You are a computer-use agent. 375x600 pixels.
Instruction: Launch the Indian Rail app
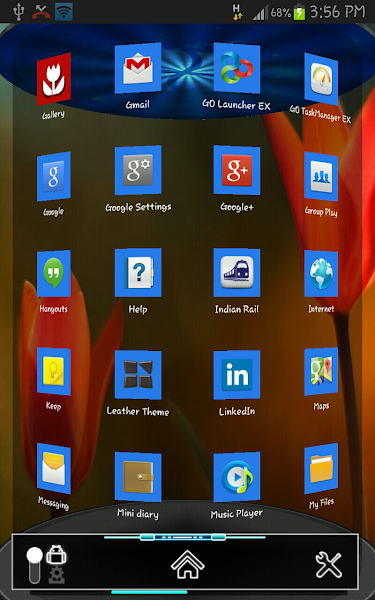pos(236,272)
